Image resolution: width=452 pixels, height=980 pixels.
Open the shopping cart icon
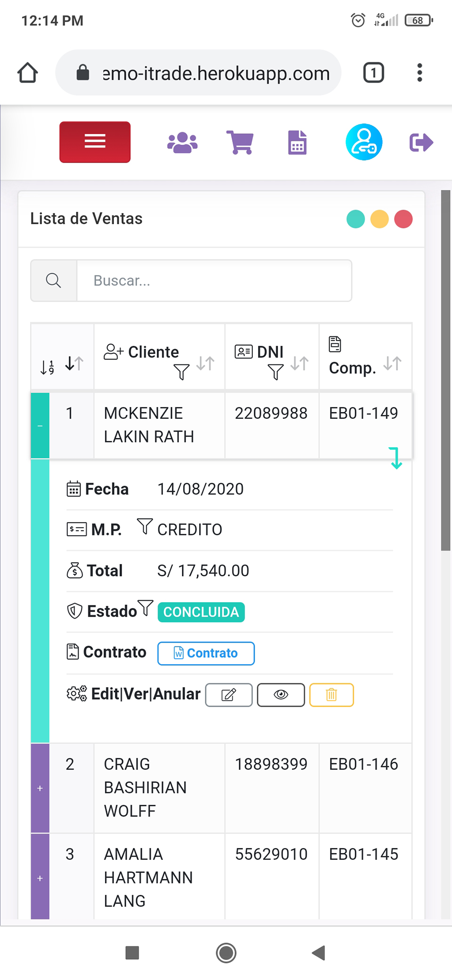tap(240, 142)
